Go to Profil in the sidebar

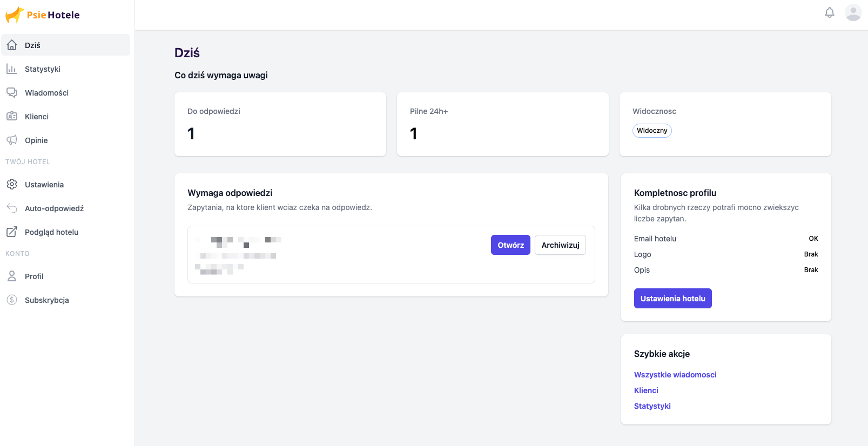34,276
